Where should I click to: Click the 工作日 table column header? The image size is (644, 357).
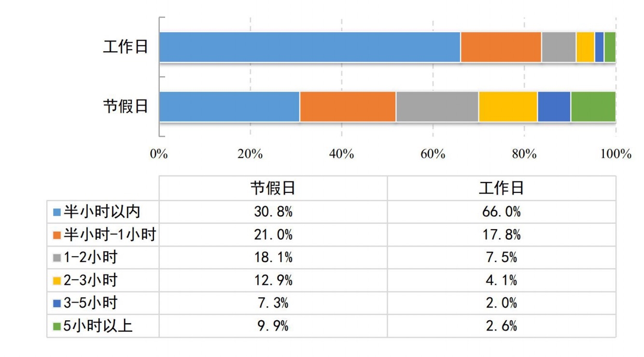501,188
